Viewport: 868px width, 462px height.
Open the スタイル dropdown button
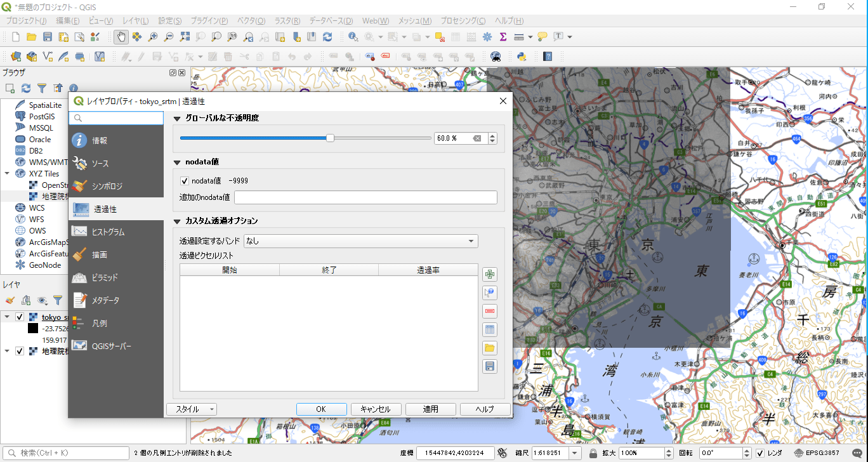pyautogui.click(x=192, y=409)
